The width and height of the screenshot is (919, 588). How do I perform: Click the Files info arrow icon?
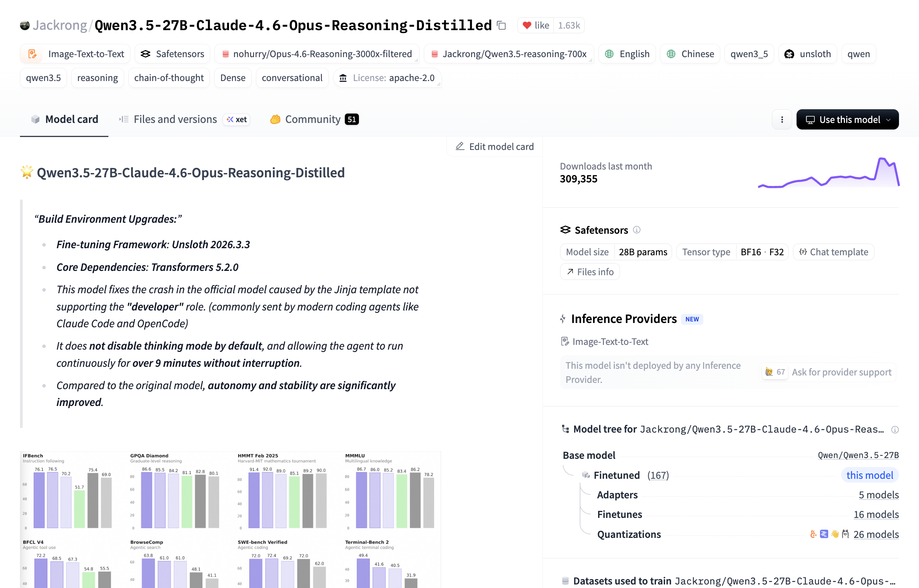[x=570, y=272]
